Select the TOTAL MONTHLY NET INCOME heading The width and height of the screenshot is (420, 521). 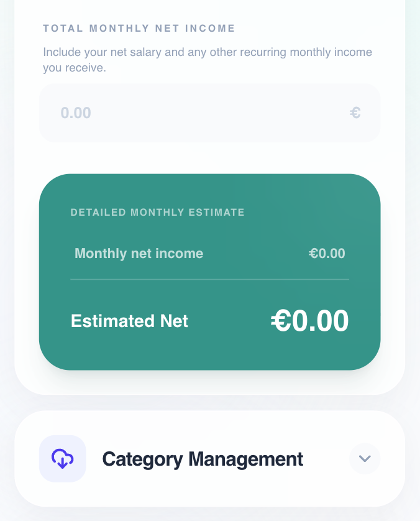139,28
